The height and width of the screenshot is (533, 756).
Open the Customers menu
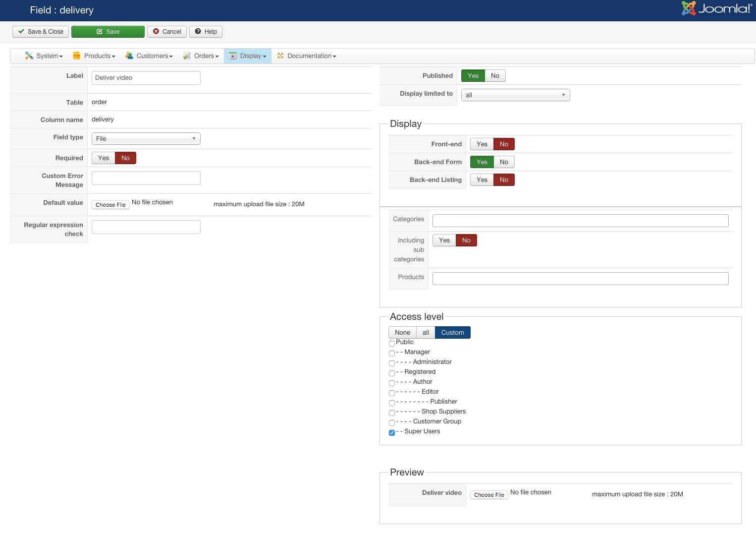click(149, 56)
